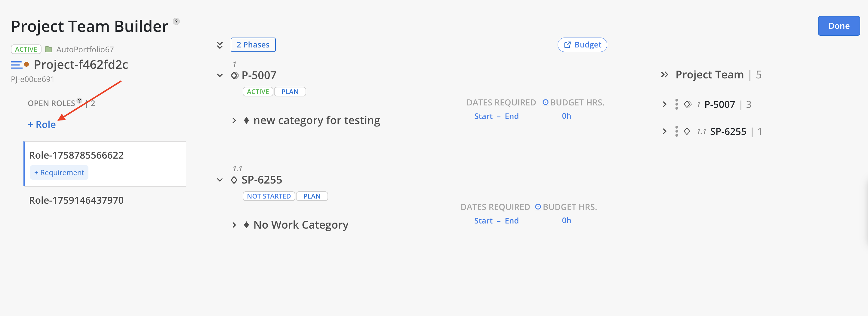
Task: Open the SP-6255 three-dot menu in Project Team
Action: tap(676, 131)
